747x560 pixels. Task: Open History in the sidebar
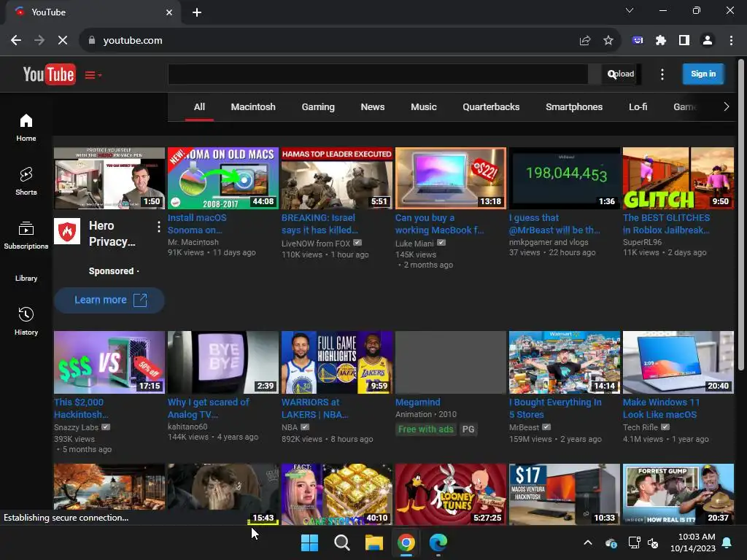[x=26, y=321]
